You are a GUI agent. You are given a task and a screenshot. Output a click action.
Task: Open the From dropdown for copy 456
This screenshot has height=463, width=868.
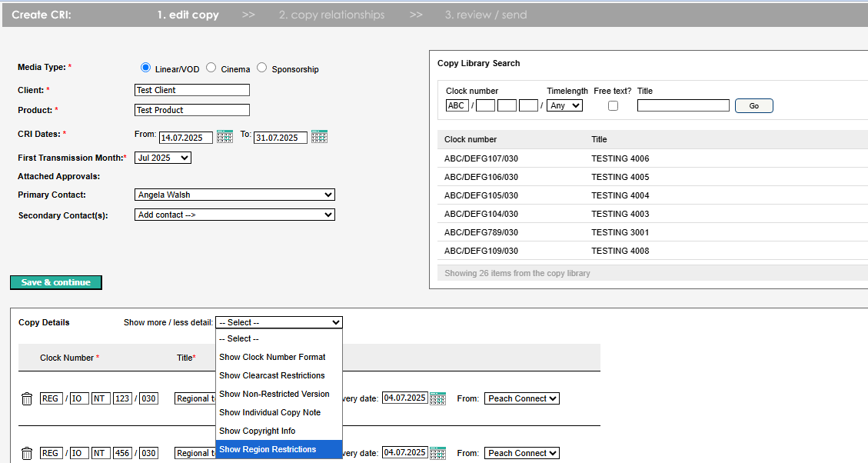521,453
